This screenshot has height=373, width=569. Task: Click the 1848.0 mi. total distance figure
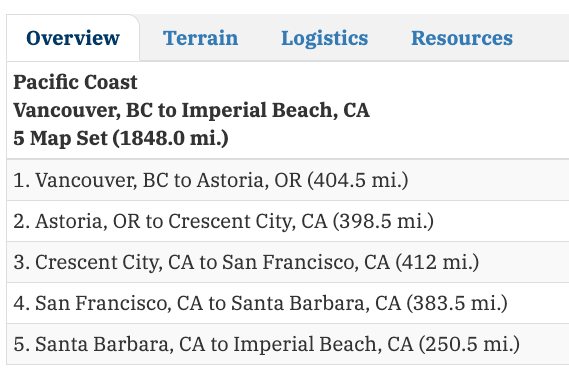tap(171, 138)
